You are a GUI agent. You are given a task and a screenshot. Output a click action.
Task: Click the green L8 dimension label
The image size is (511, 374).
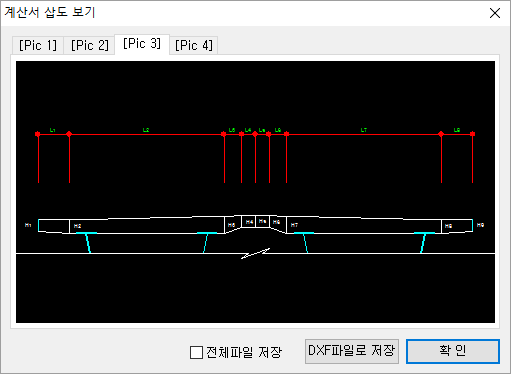457,130
